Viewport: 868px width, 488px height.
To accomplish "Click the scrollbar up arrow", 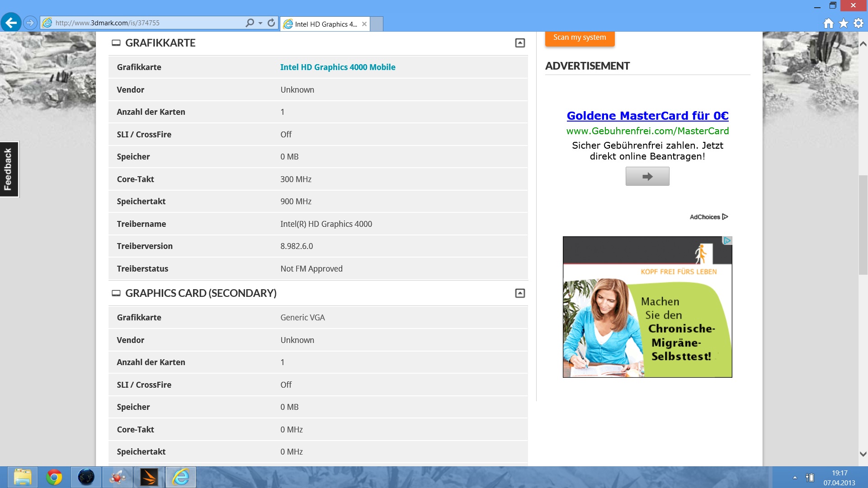I will click(863, 44).
